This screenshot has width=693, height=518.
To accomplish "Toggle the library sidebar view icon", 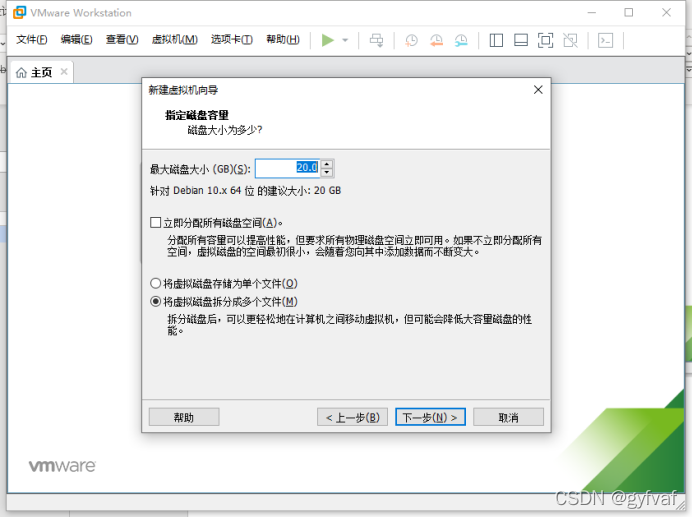I will tap(496, 40).
